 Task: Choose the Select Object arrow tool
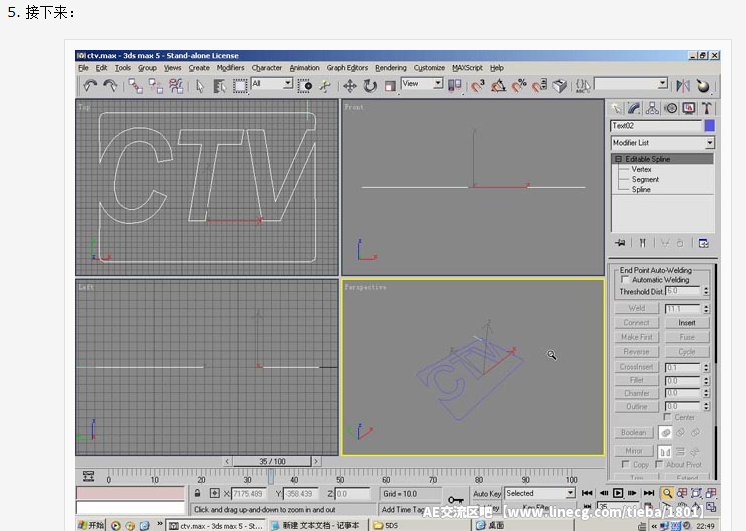click(x=200, y=86)
